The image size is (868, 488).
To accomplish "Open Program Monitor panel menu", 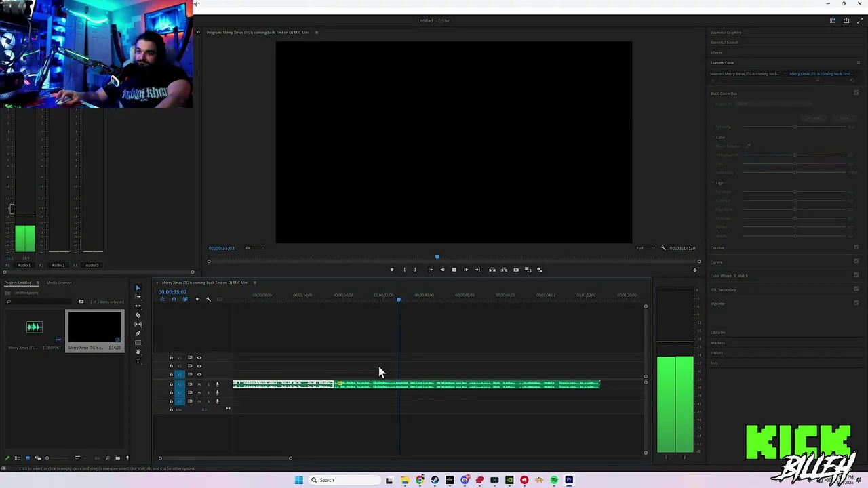I will point(316,33).
